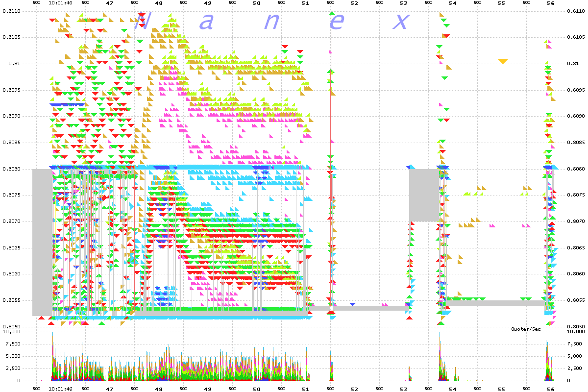Select 0.8050 on the right price axis
The height and width of the screenshot is (392, 588).
tap(575, 326)
